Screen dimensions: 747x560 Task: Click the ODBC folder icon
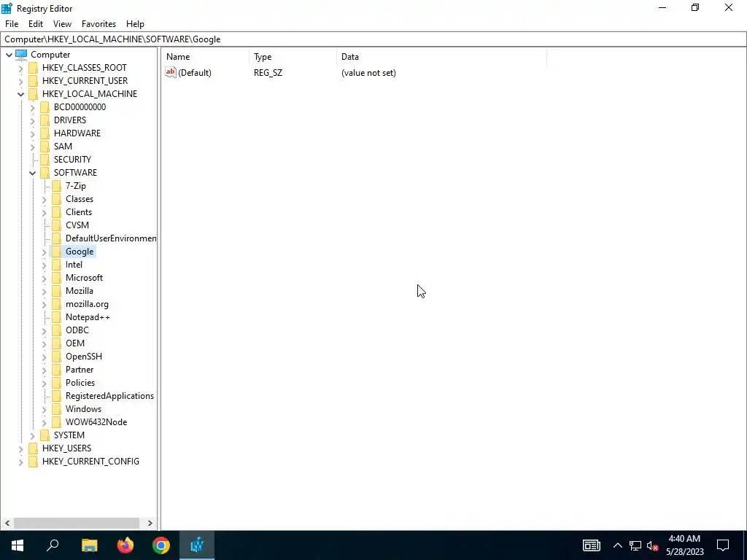click(57, 330)
